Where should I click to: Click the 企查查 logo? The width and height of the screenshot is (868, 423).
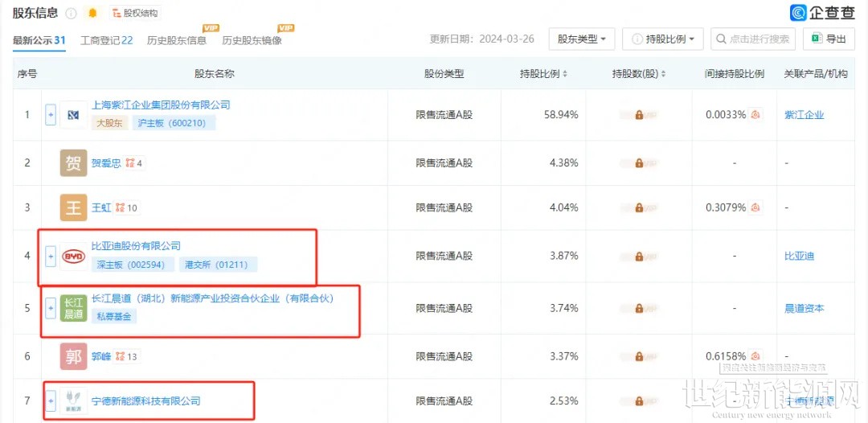(822, 13)
